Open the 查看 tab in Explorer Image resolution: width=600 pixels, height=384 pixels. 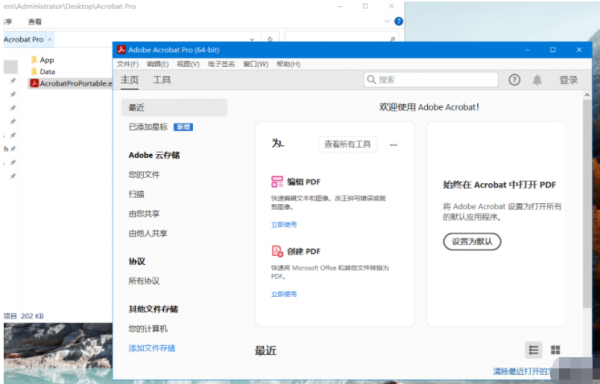tap(34, 22)
